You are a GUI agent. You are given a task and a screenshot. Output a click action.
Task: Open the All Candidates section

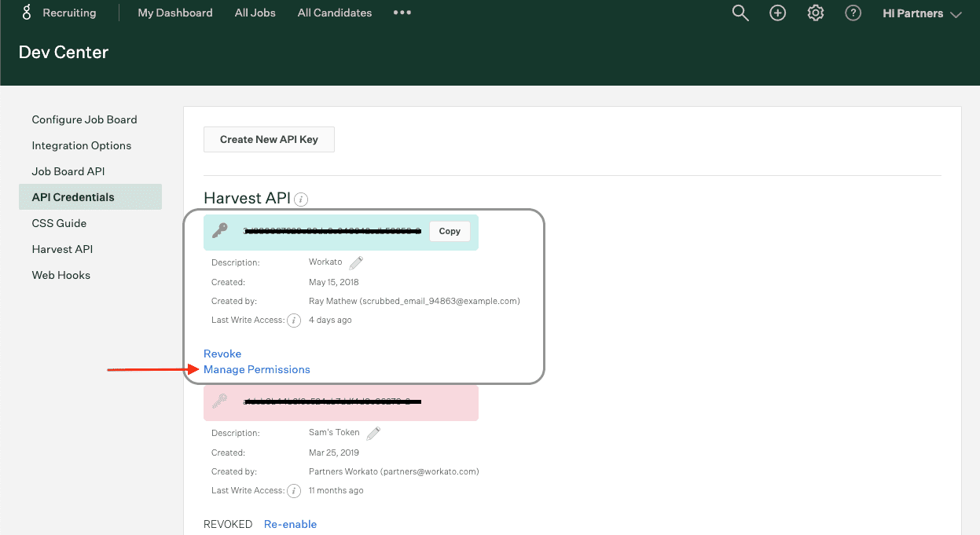click(334, 13)
